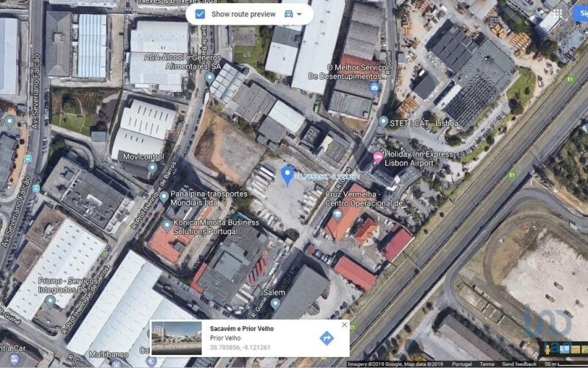
Task: Select the dropped blue location pin
Action: tap(287, 176)
